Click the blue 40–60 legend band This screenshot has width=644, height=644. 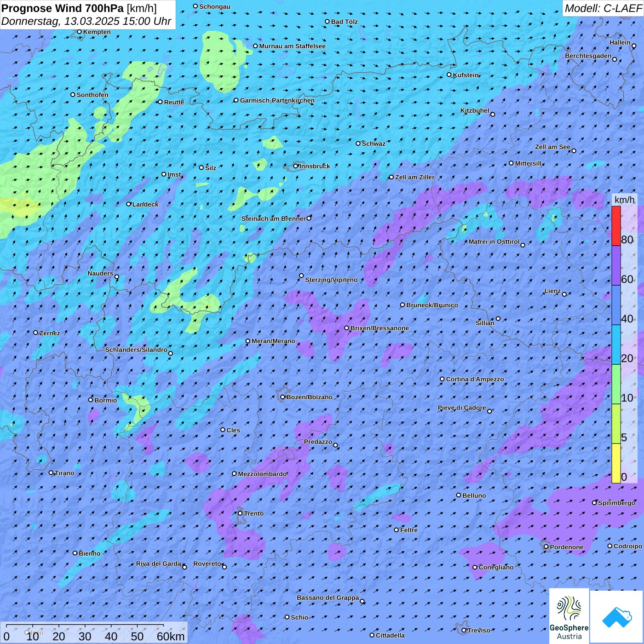pyautogui.click(x=616, y=305)
